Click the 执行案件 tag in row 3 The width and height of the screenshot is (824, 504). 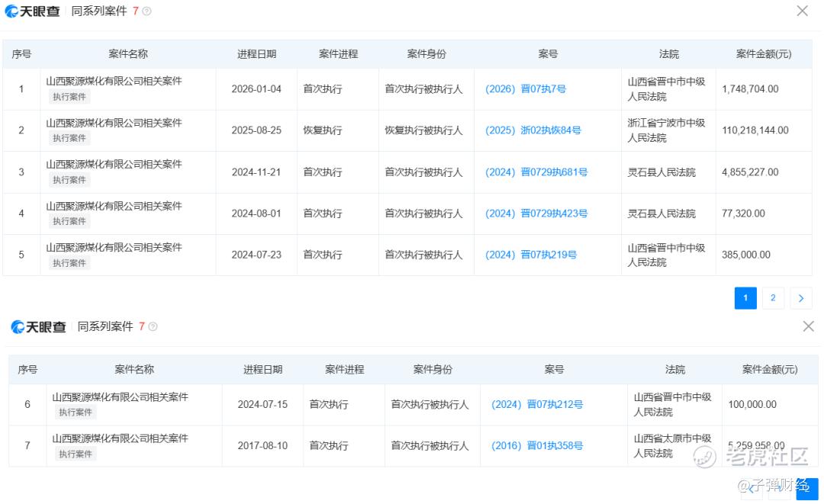69,180
